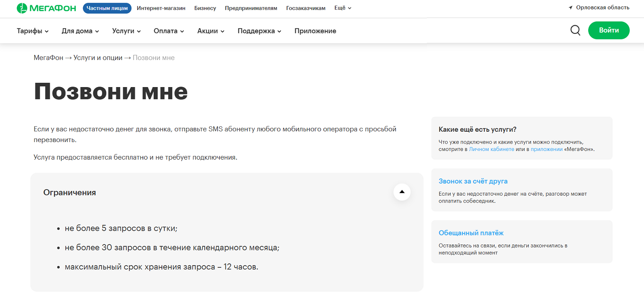Expand the Оплата dropdown menu
Viewport: 644px width, 302px height.
(x=169, y=31)
